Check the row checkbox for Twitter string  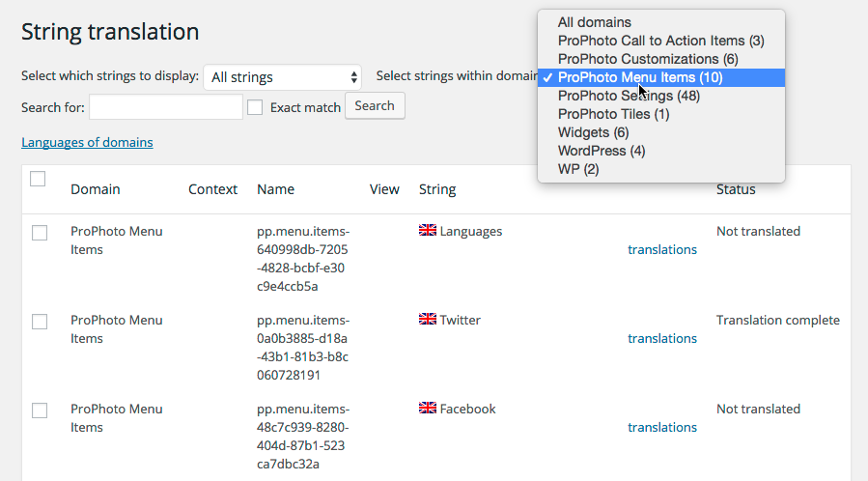[40, 322]
